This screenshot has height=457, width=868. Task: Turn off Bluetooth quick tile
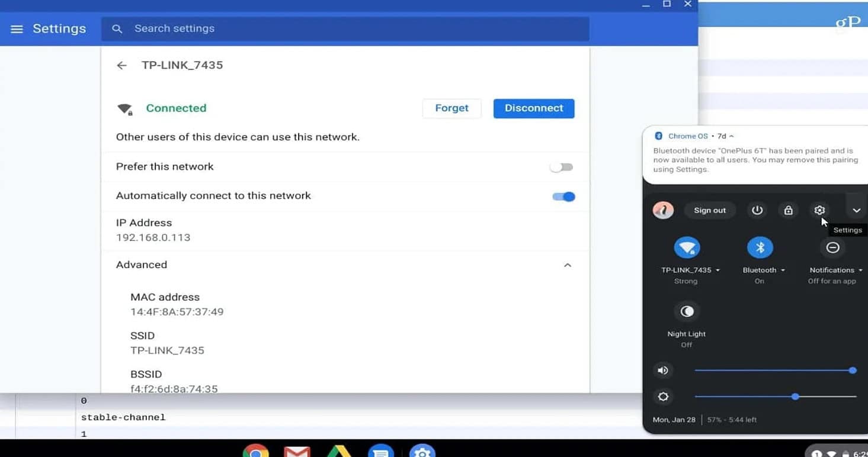pyautogui.click(x=760, y=247)
